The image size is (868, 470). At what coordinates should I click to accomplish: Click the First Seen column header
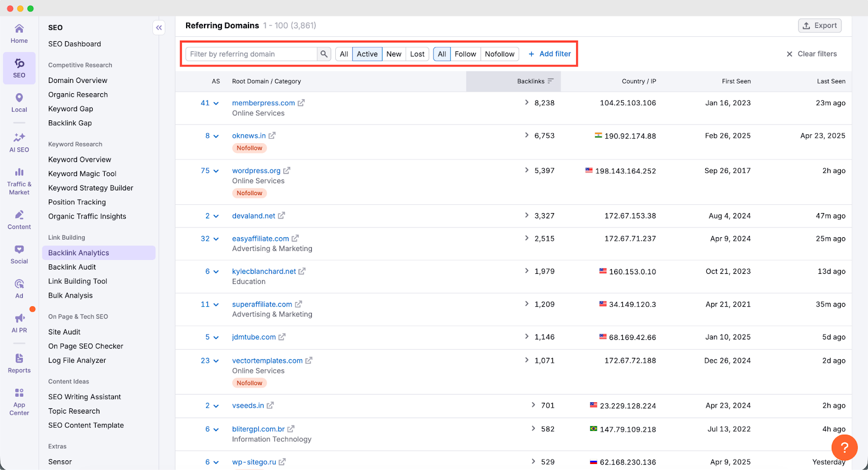pyautogui.click(x=736, y=81)
